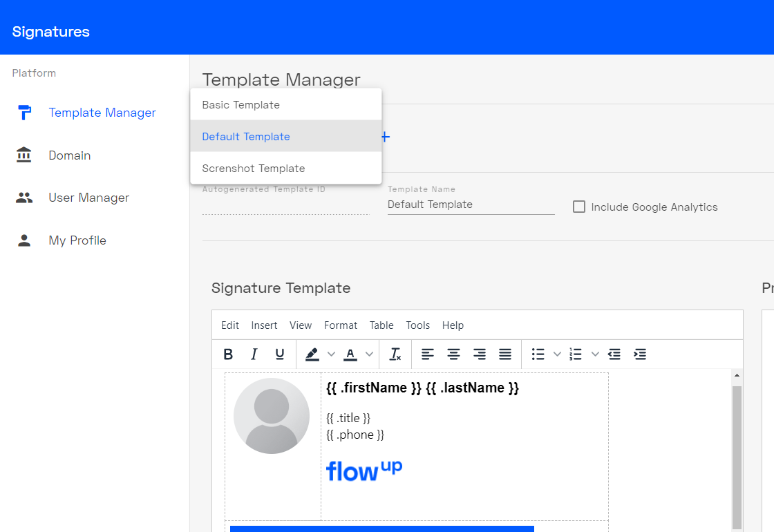Open the My Profile section
This screenshot has height=532, width=774.
coord(77,240)
